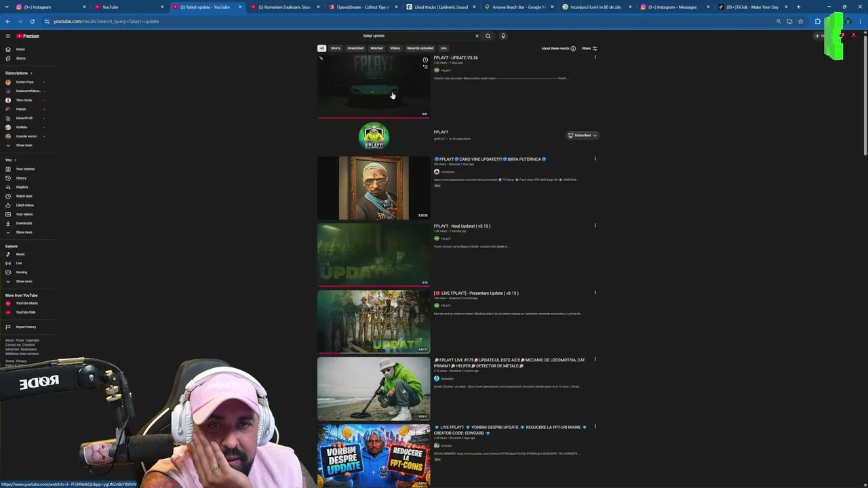
Task: Open the Filters panel
Action: tap(589, 49)
